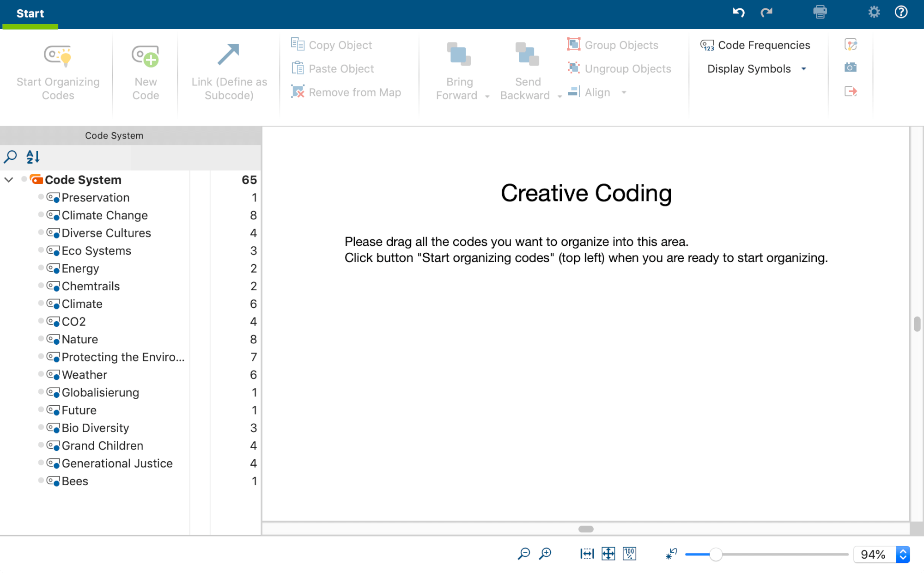Click the frequency count 65

tap(249, 180)
